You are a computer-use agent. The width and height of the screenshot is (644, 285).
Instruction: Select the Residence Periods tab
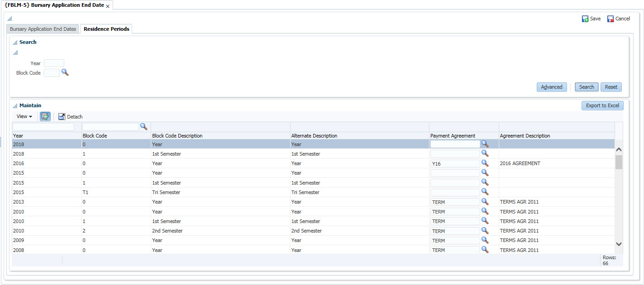coord(106,29)
